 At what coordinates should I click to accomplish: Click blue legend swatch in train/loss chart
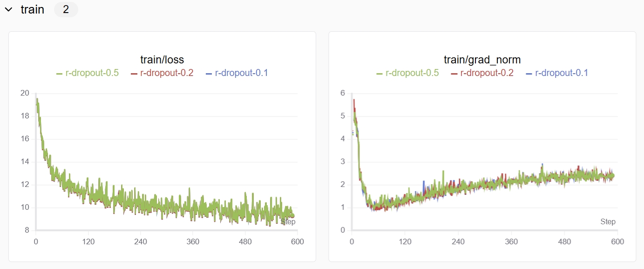[x=209, y=74]
